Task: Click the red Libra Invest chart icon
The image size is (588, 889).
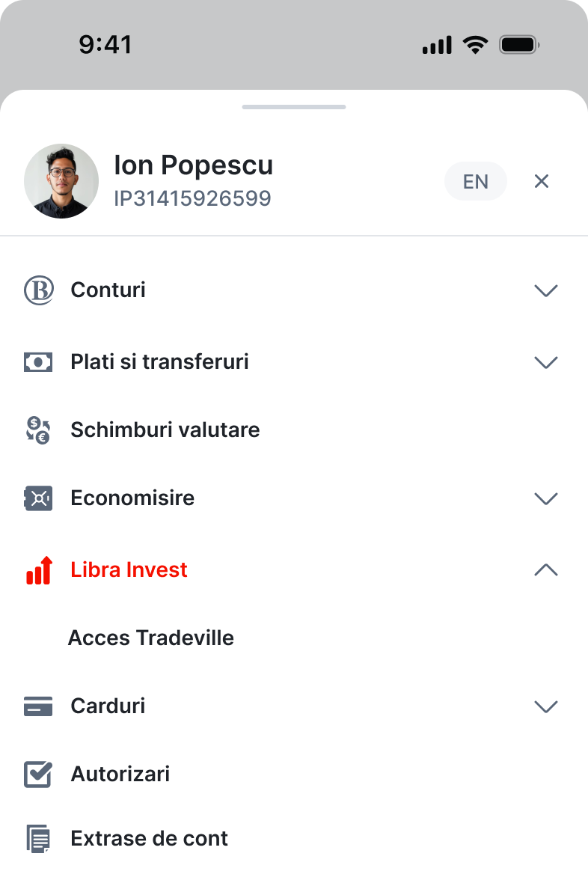Action: click(x=38, y=570)
